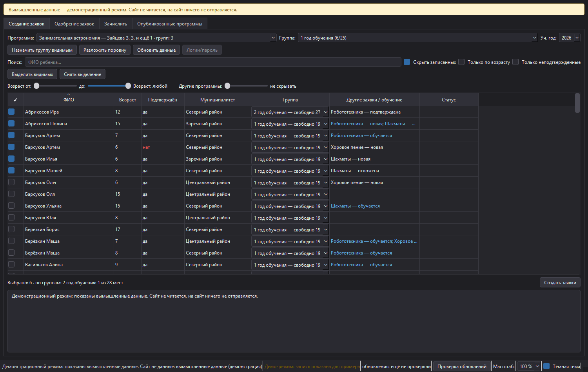Focus the Поиск search field

point(213,62)
